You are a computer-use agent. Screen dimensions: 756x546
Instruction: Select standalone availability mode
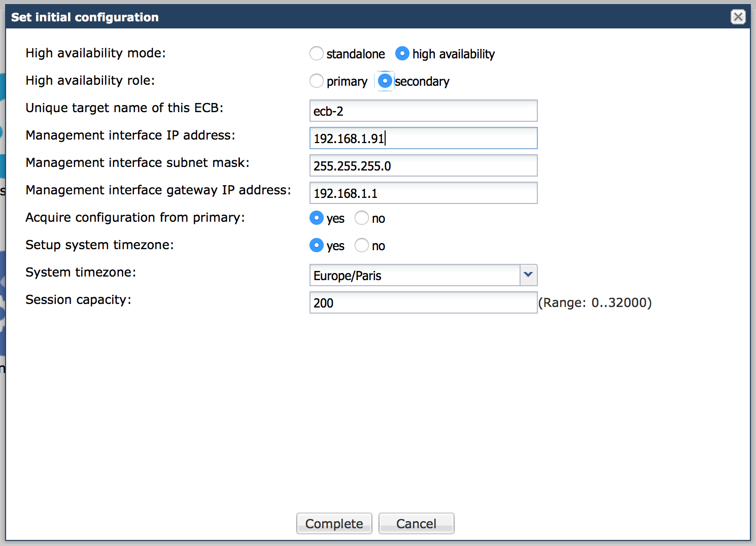317,53
